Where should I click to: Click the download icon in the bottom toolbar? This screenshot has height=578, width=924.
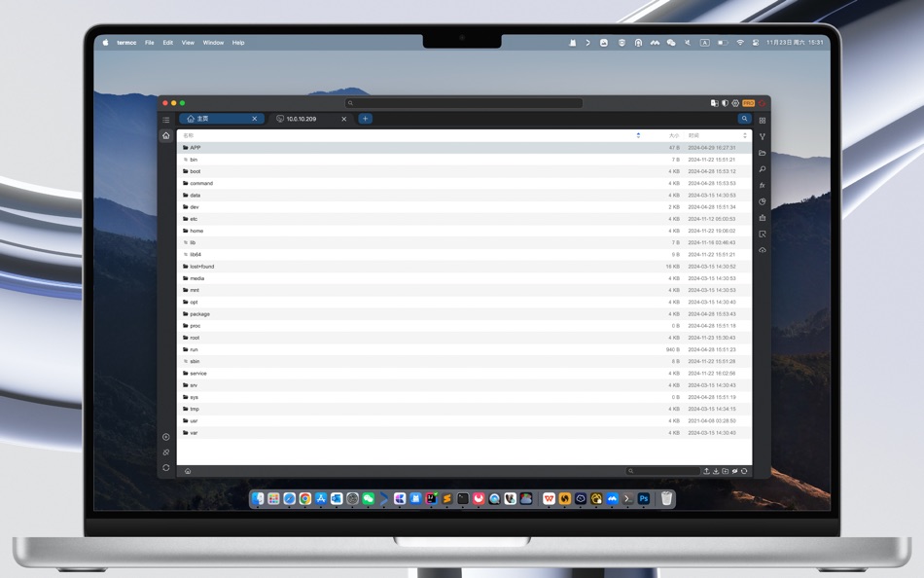pos(717,470)
